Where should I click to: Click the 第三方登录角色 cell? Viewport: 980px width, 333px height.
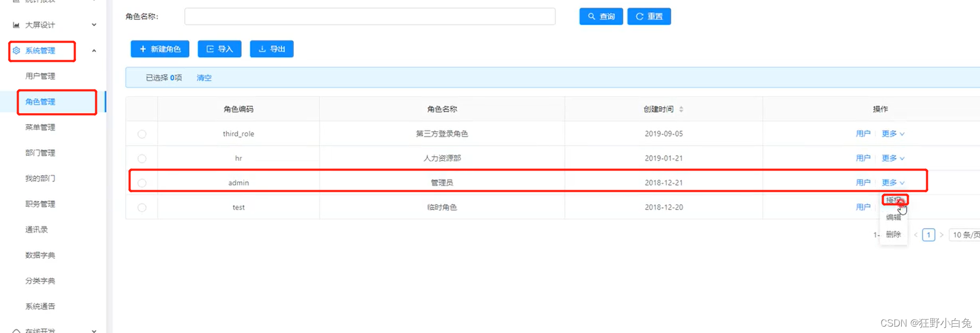(x=442, y=134)
